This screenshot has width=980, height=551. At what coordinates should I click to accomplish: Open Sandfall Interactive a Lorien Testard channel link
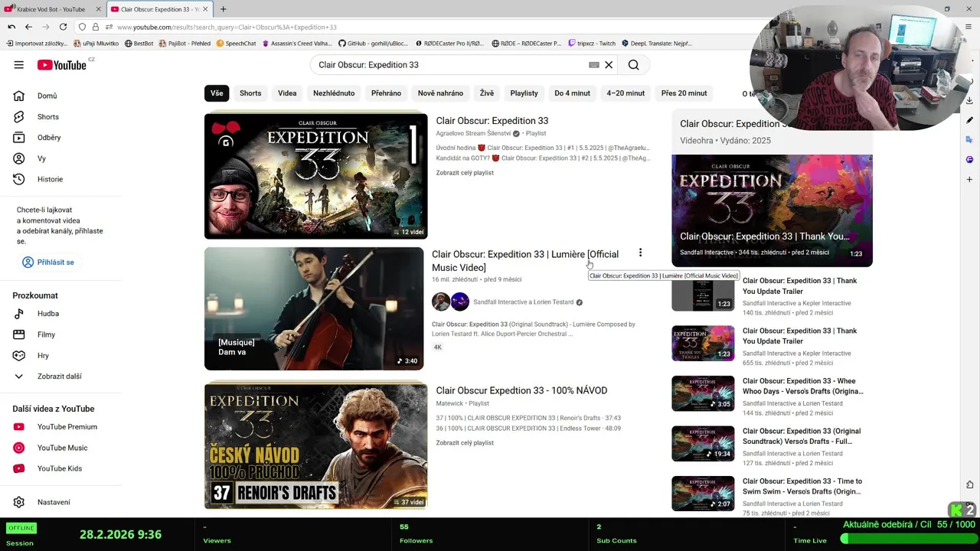click(523, 302)
